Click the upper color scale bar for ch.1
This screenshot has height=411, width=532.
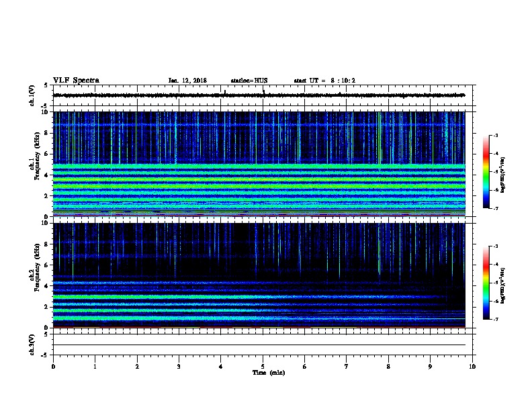486,172
